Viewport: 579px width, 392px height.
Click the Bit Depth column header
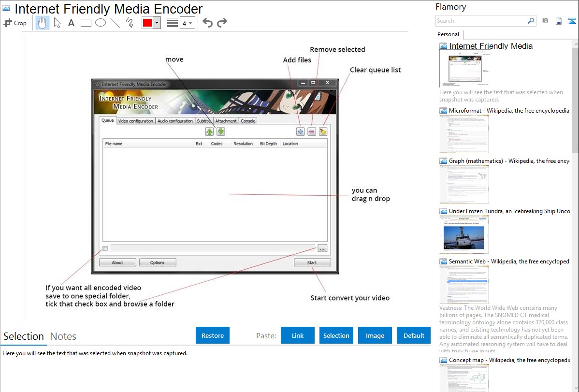(269, 144)
